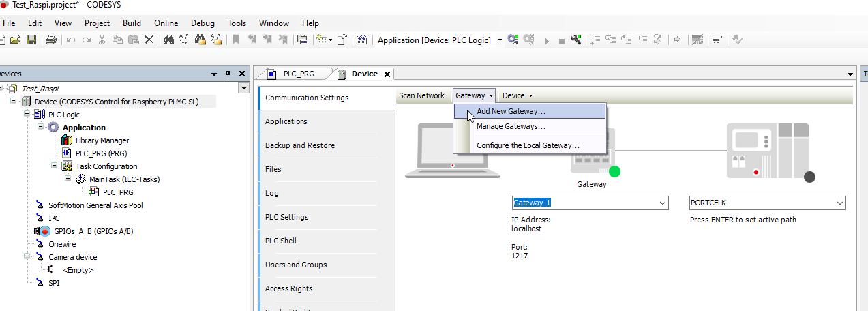The image size is (868, 311).
Task: Open the PLC Settings section
Action: pos(286,217)
